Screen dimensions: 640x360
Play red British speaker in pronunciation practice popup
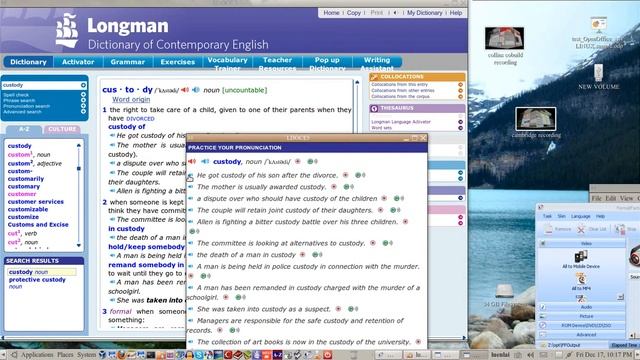[x=192, y=162]
